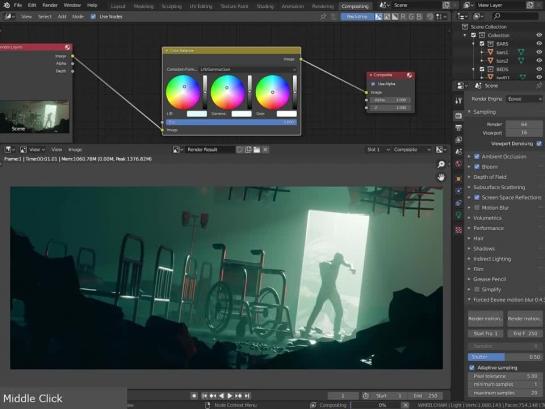Click the Composite node preview icon

point(409,75)
